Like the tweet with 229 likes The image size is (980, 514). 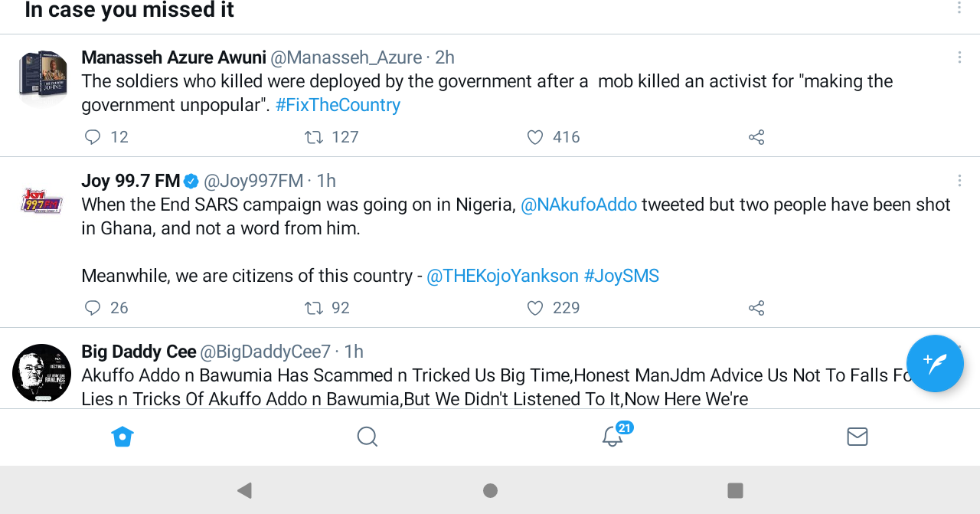tap(535, 309)
